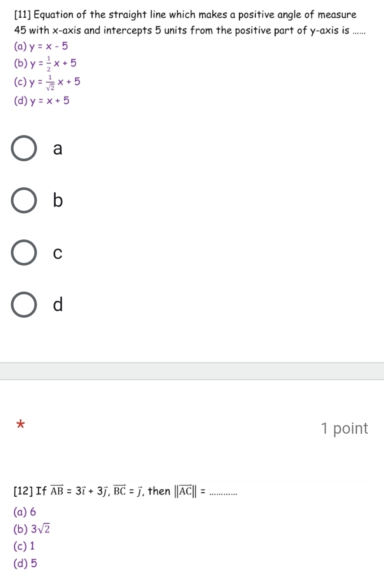Click the question 12 vector AB prompt
The height and width of the screenshot is (588, 384).
[x=126, y=492]
